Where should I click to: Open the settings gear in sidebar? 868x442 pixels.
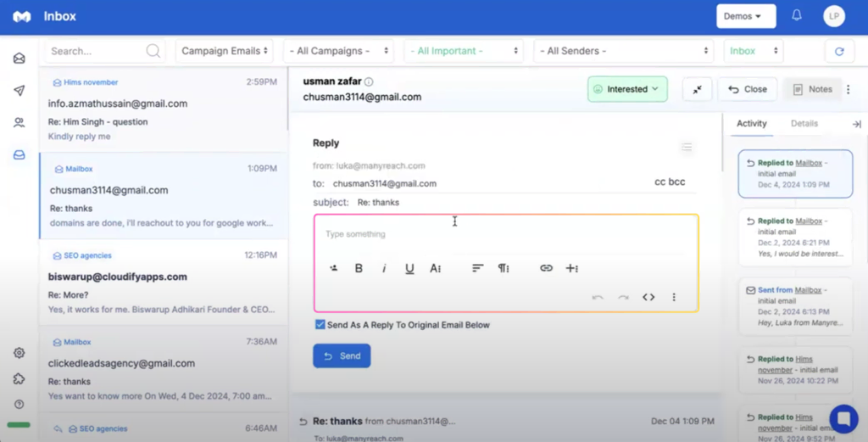tap(19, 353)
